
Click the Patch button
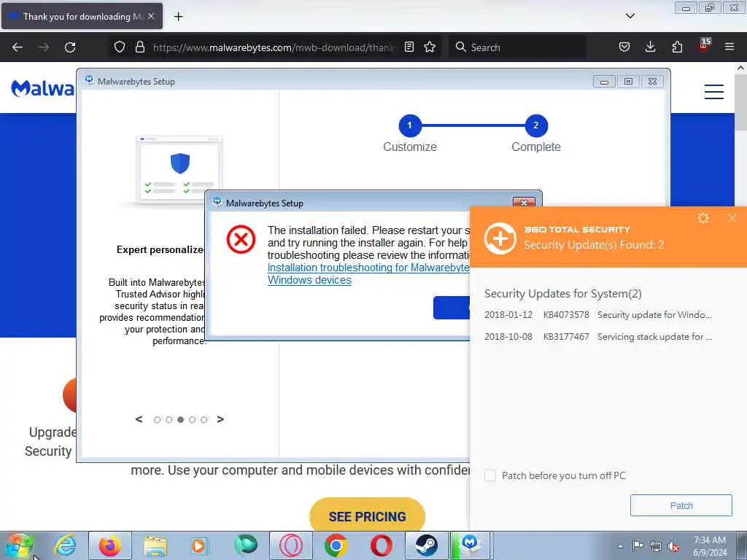tap(681, 505)
